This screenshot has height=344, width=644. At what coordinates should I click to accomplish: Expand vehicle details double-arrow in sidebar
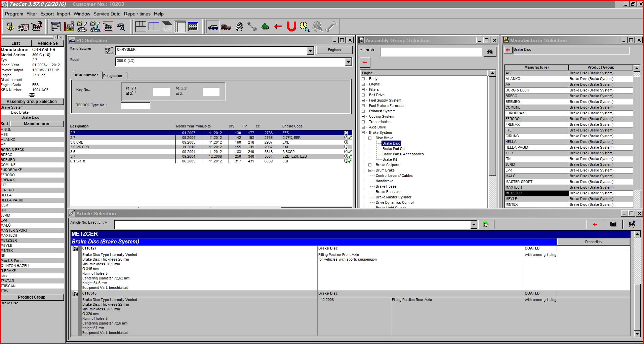32,95
